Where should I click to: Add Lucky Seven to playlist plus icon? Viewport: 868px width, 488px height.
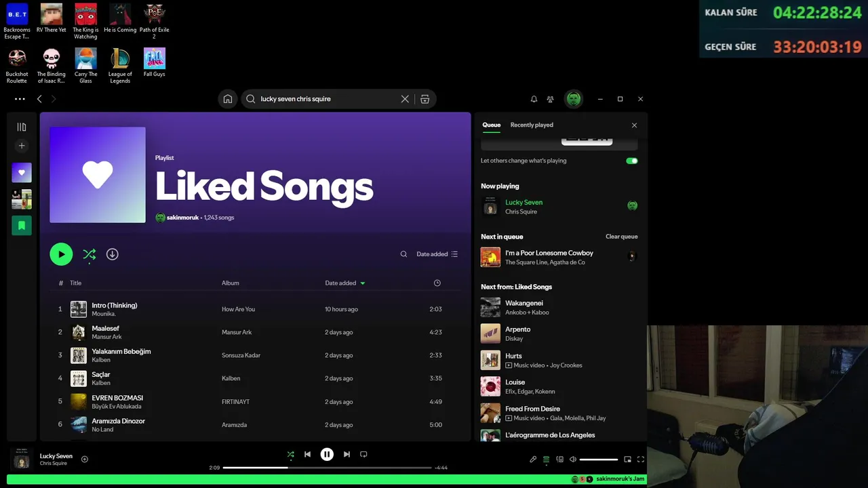coord(85,460)
